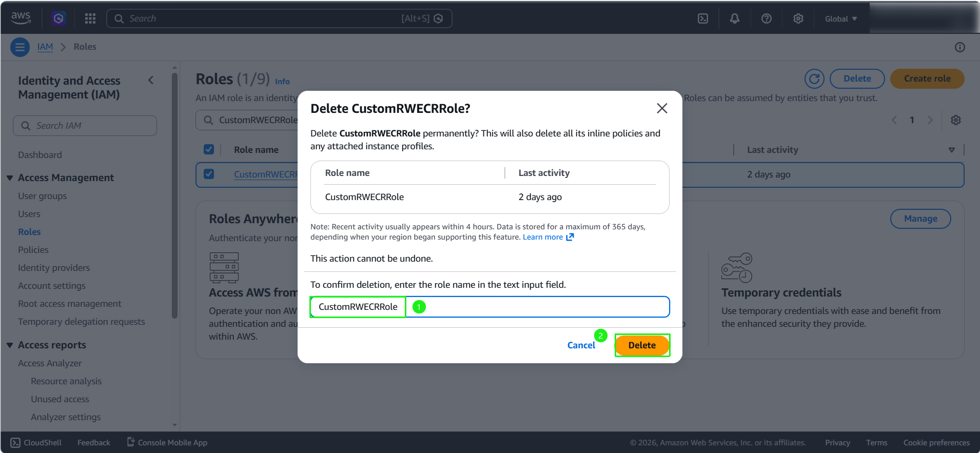Image resolution: width=980 pixels, height=453 pixels.
Task: Click the Roles breadcrumb text
Action: coord(85,47)
